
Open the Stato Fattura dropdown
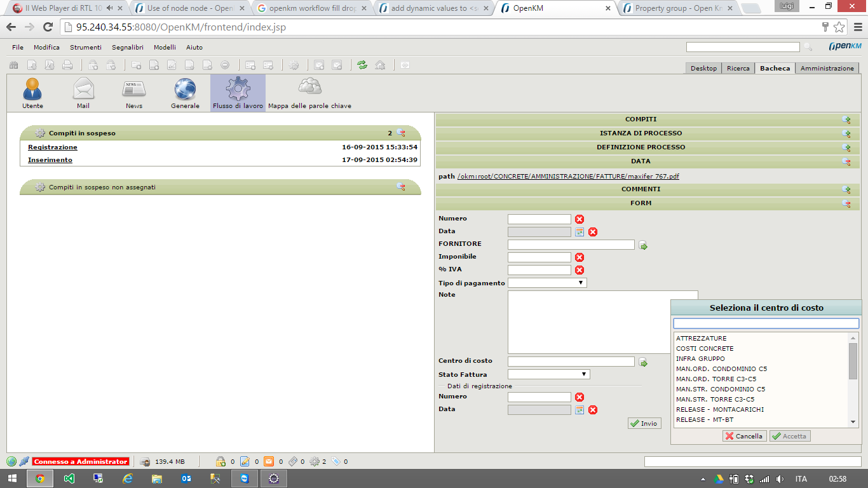(549, 374)
